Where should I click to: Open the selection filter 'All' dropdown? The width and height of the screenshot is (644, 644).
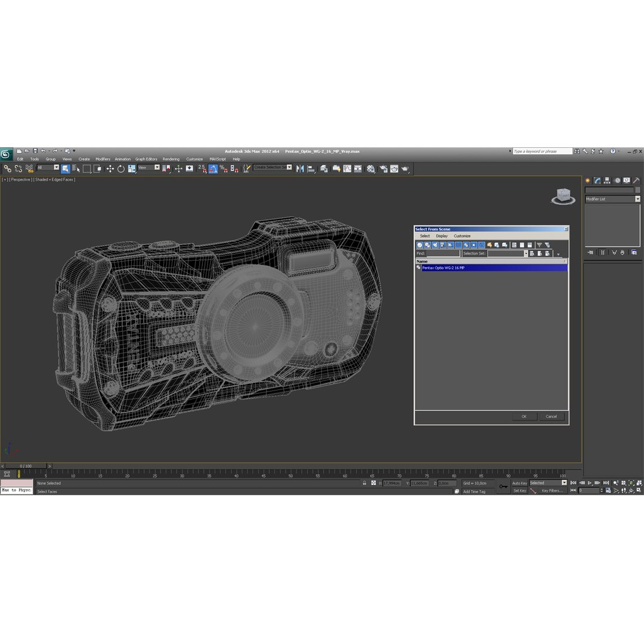(48, 168)
